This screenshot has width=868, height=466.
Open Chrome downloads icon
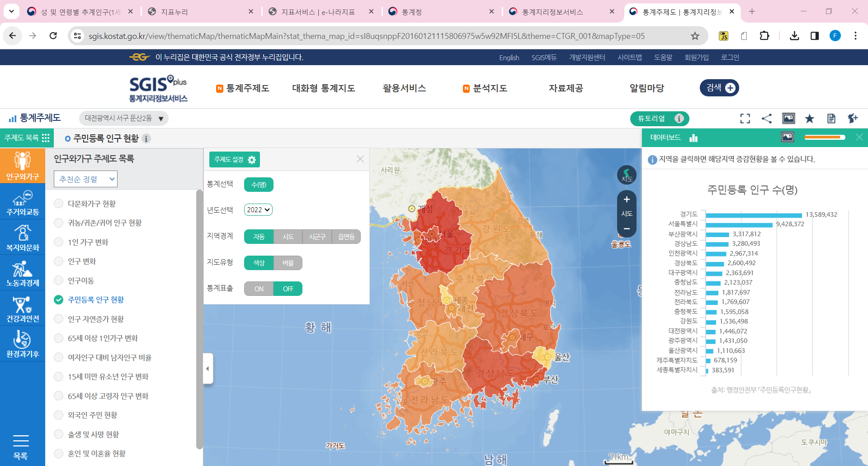click(794, 36)
